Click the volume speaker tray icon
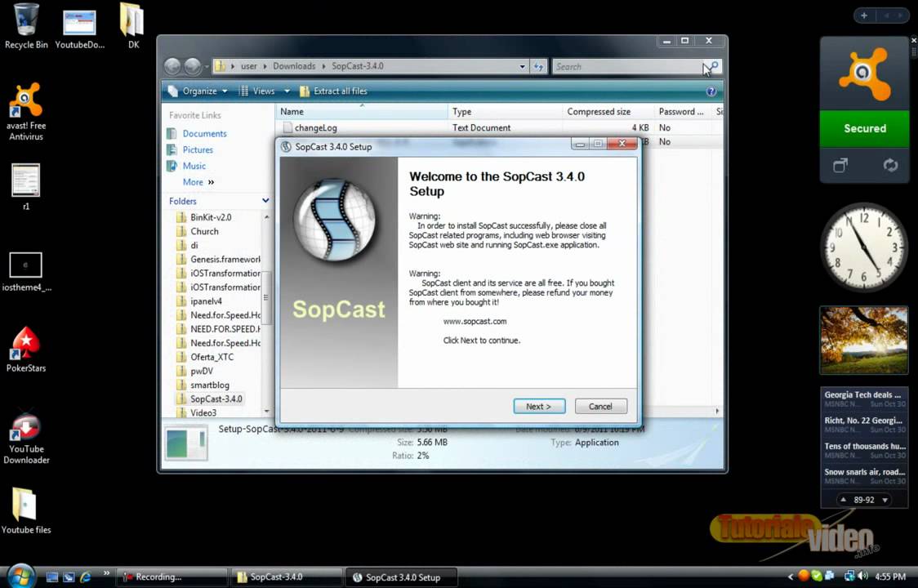Viewport: 918px width, 588px height. click(863, 577)
